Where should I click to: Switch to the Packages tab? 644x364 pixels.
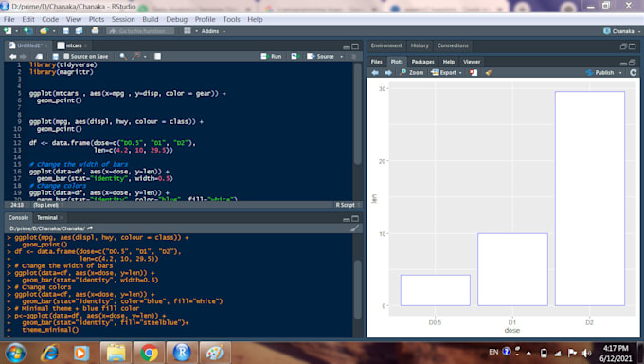[x=423, y=62]
